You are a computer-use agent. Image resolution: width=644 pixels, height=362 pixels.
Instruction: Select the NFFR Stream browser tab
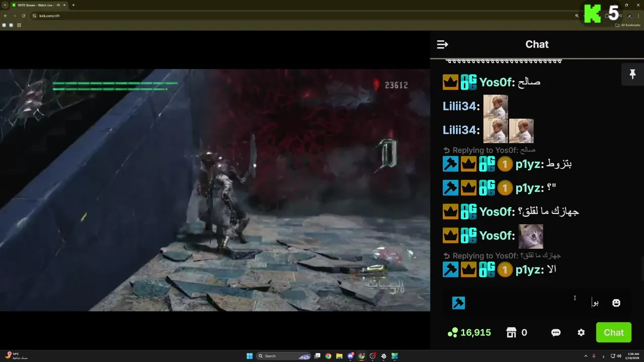pyautogui.click(x=40, y=5)
